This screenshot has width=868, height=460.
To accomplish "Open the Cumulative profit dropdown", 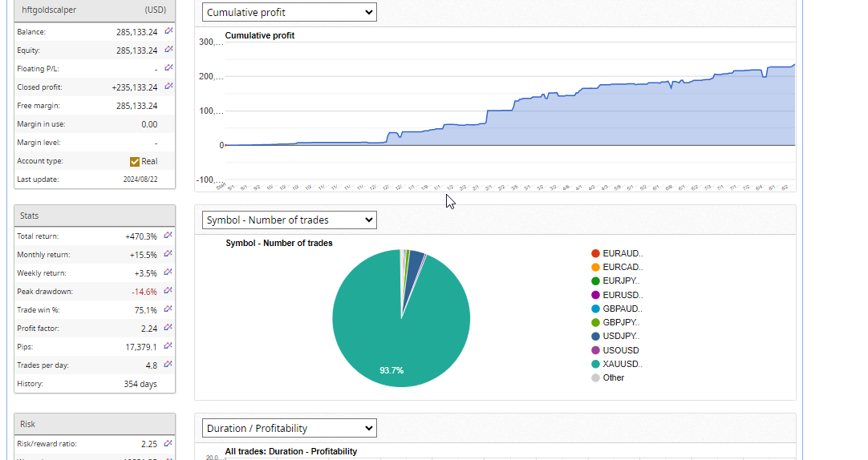I will tap(289, 12).
